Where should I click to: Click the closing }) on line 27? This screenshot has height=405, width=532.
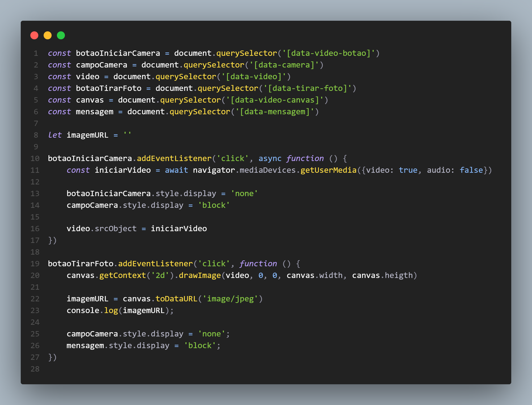[52, 357]
